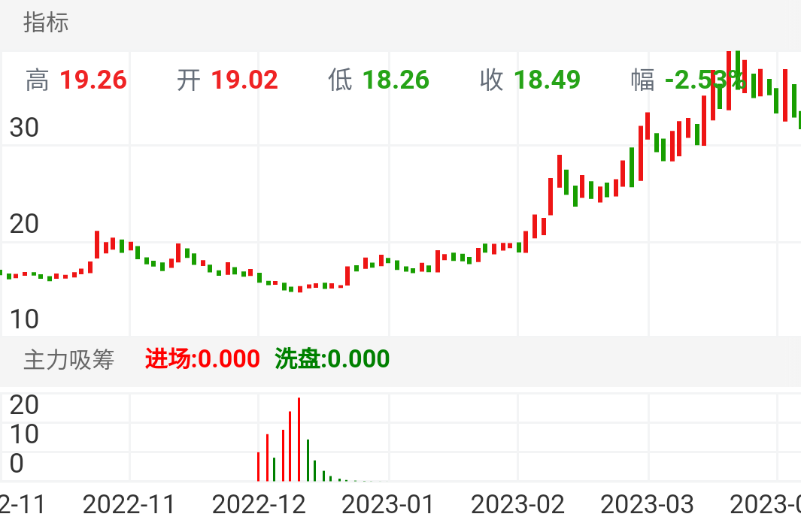Click the 30 price axis label
The width and height of the screenshot is (801, 532).
(23, 128)
